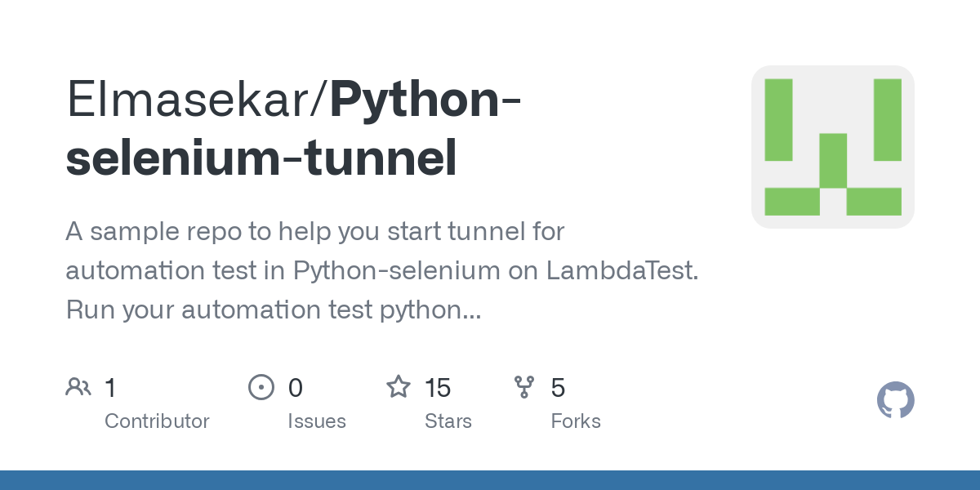Select the Forks label
The image size is (980, 490).
[x=576, y=421]
